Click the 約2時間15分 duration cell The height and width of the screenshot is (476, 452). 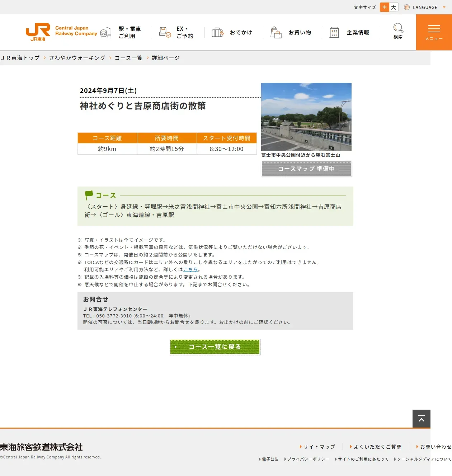tap(167, 149)
